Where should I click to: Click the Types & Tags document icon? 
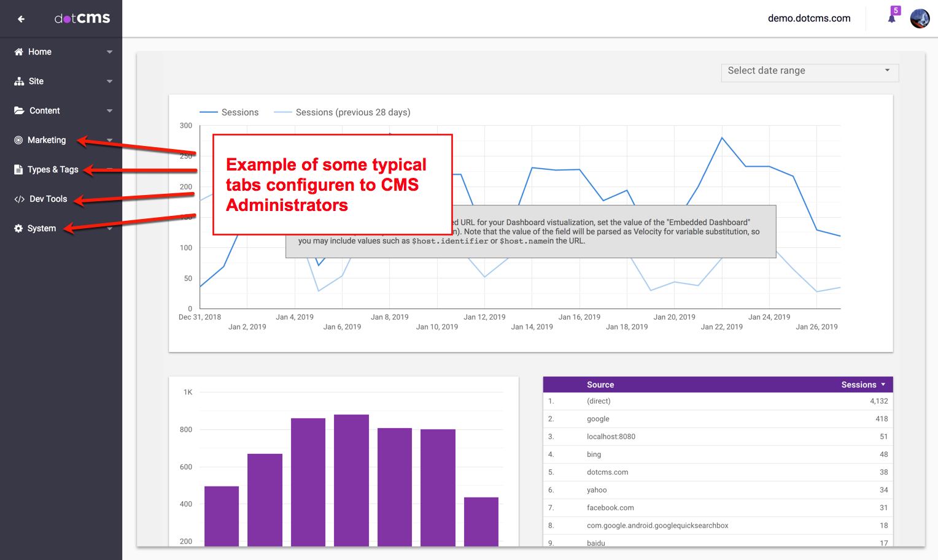[18, 170]
